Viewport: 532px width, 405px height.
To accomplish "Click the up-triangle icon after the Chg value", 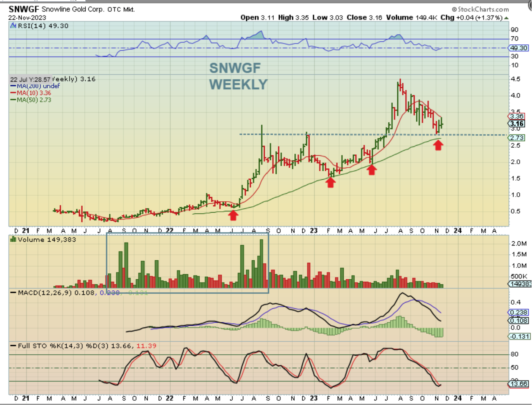I will click(x=506, y=18).
